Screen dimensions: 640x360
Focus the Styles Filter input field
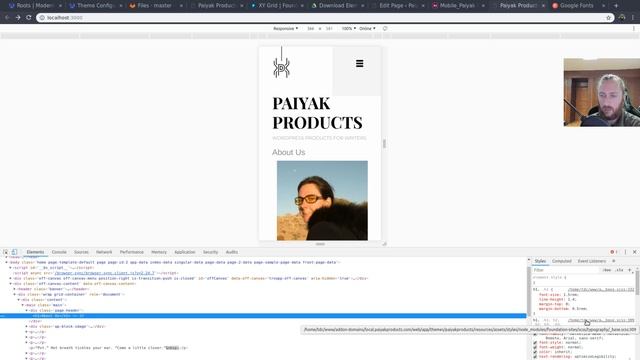(565, 270)
